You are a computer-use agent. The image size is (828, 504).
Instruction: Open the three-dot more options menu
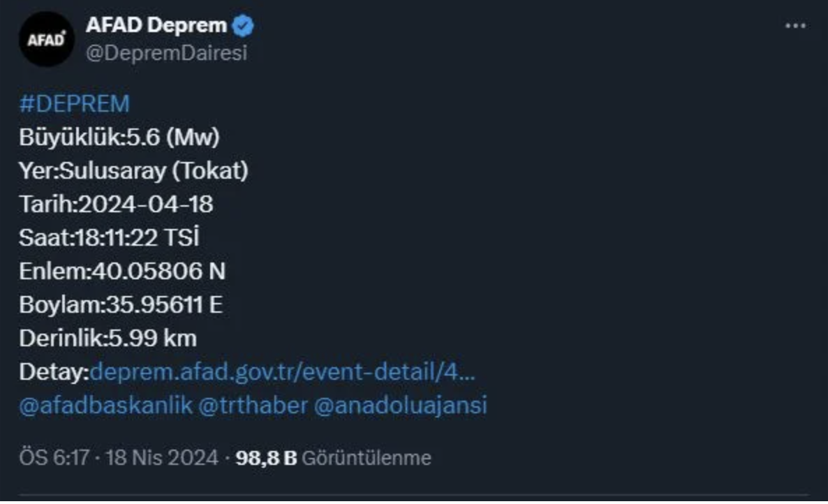pos(795,27)
